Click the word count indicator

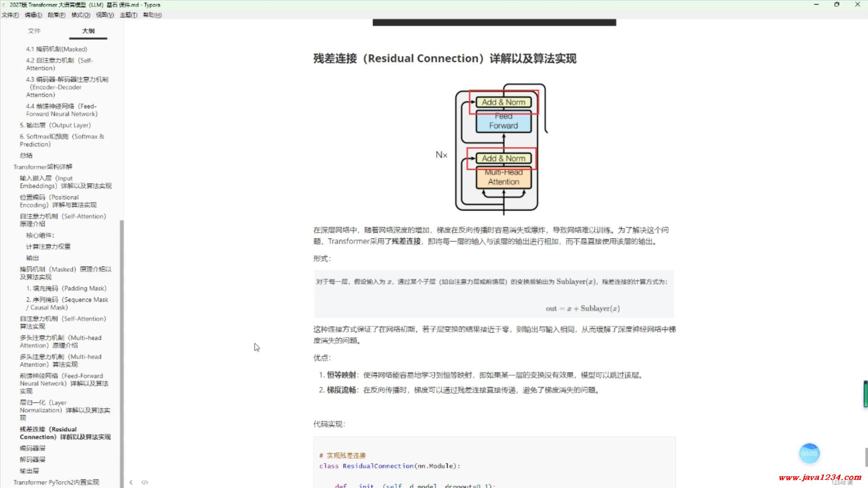[x=841, y=483]
